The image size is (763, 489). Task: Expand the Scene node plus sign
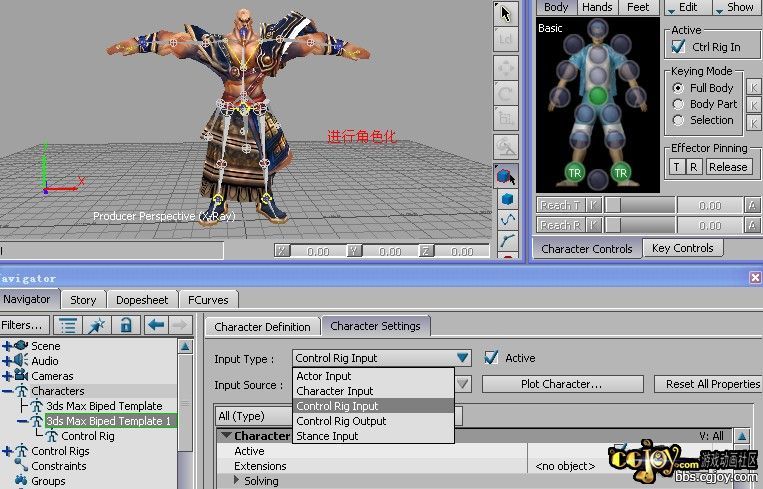click(7, 346)
